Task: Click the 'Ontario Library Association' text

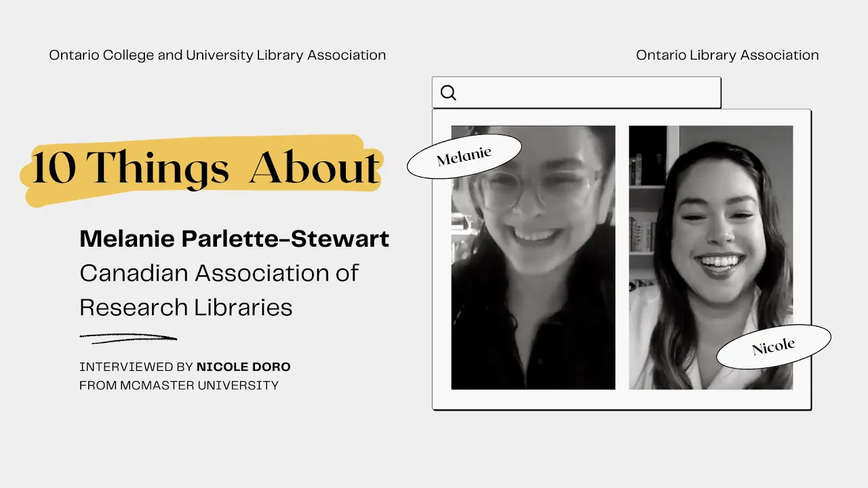Action: (728, 56)
